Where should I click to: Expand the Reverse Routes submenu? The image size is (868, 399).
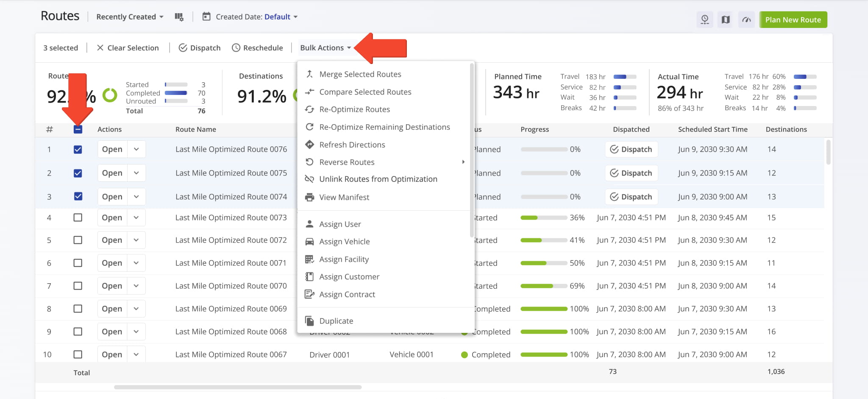pos(347,162)
